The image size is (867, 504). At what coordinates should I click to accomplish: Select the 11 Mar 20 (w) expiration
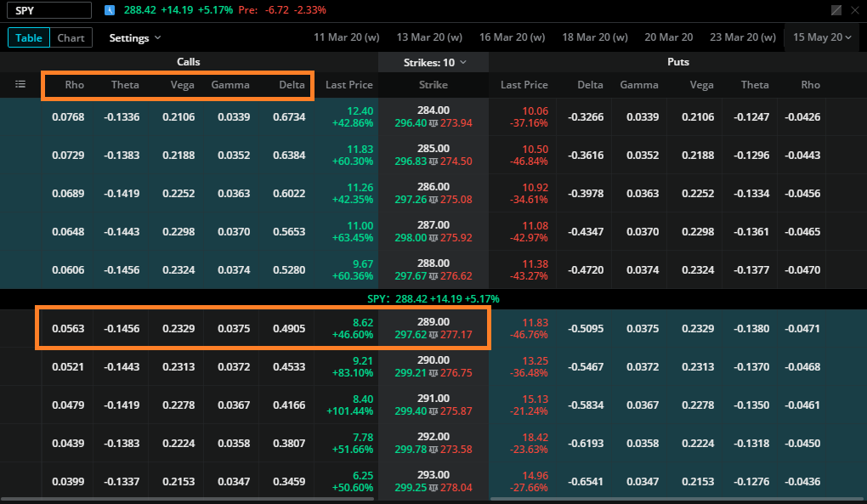[x=347, y=37]
